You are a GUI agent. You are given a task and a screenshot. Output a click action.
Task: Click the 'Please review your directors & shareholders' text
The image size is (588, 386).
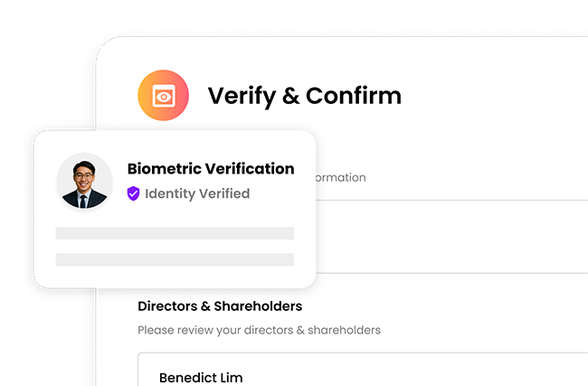coord(259,330)
